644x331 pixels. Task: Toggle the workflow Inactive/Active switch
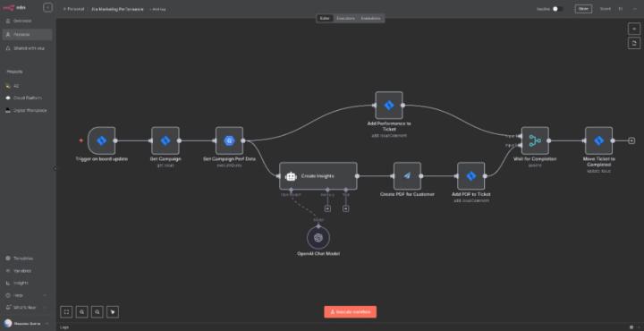point(557,9)
